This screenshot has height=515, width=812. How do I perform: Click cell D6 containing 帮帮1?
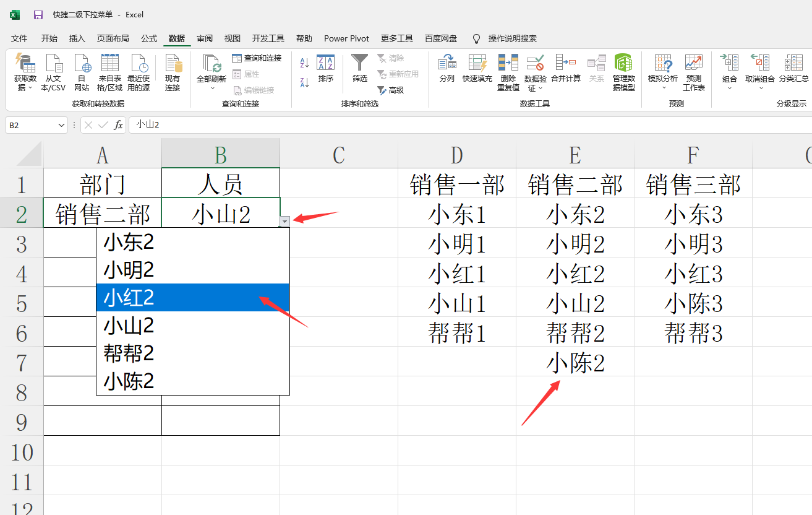click(457, 332)
